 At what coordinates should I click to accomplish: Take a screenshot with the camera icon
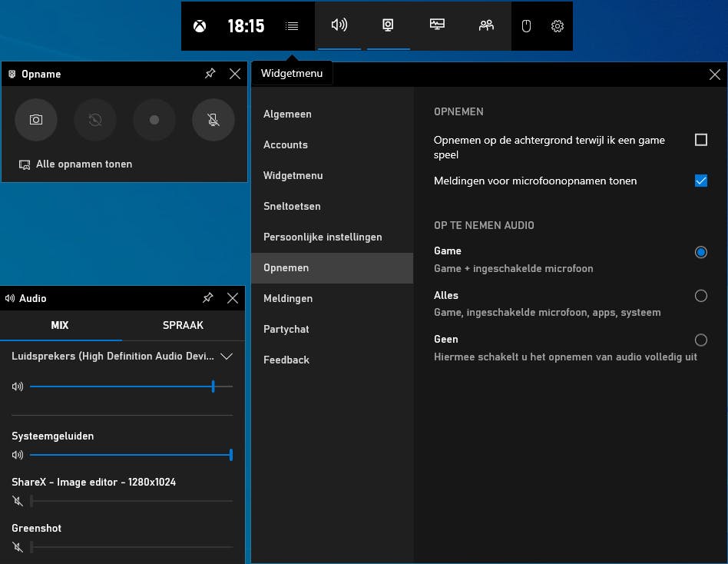click(36, 120)
